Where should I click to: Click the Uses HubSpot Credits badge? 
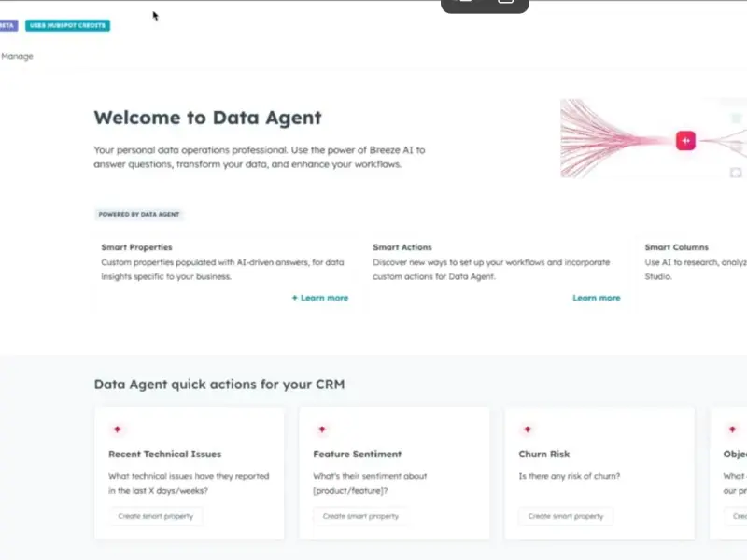tap(67, 25)
